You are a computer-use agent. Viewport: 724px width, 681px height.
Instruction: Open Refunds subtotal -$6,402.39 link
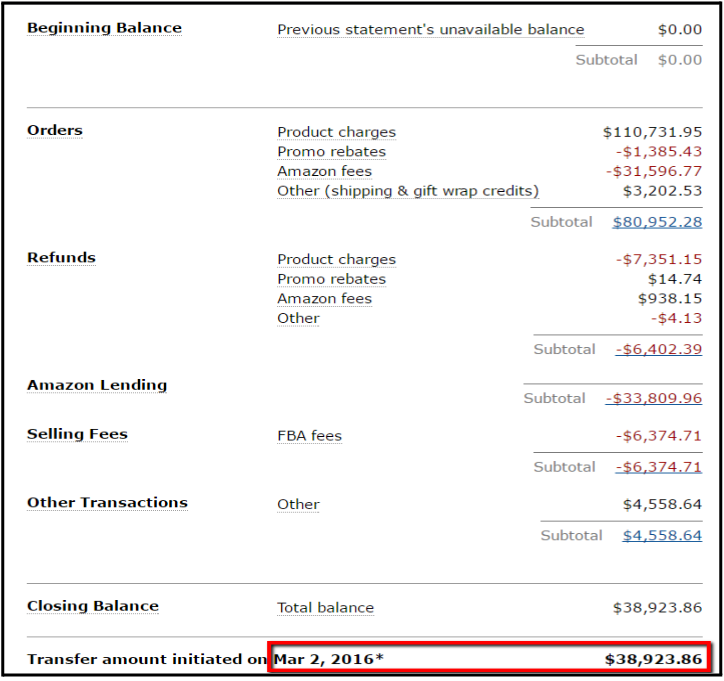(657, 350)
